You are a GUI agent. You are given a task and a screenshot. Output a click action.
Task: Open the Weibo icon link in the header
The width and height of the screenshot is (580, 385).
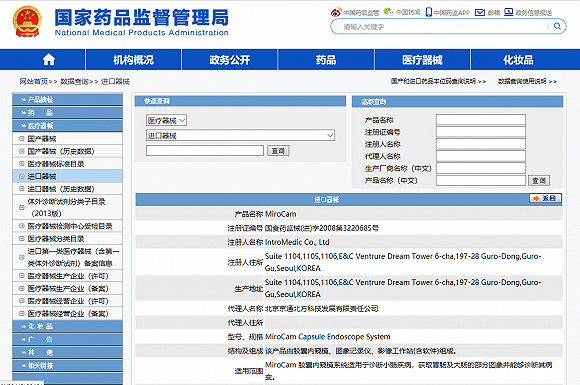pyautogui.click(x=335, y=12)
